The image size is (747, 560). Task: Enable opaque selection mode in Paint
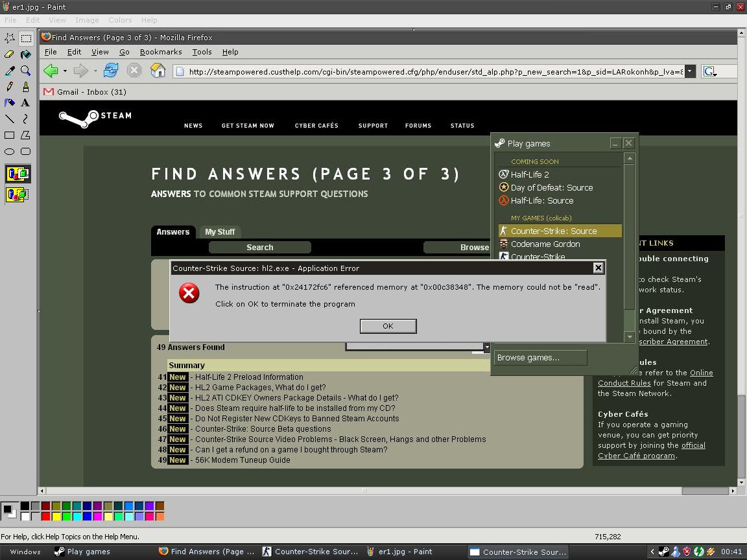[x=18, y=172]
